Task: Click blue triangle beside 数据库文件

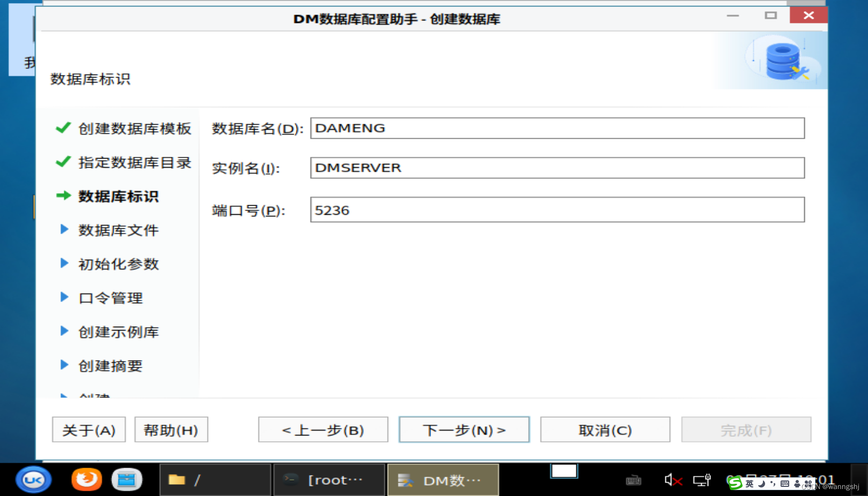Action: click(x=64, y=229)
